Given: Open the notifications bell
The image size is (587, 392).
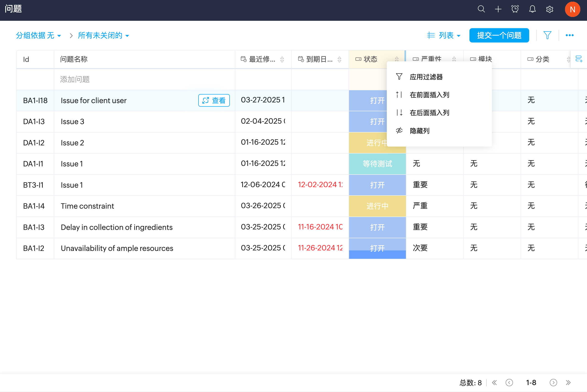Looking at the screenshot, I should pyautogui.click(x=532, y=9).
